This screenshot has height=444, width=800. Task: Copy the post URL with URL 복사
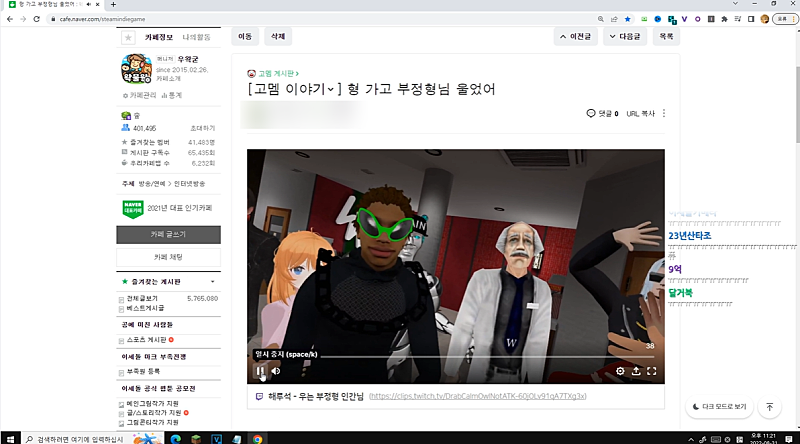click(640, 113)
